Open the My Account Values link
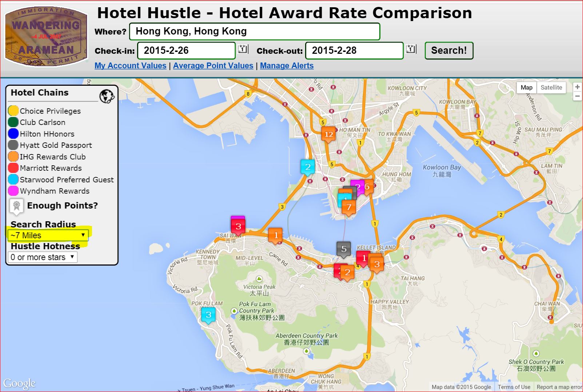 [130, 66]
